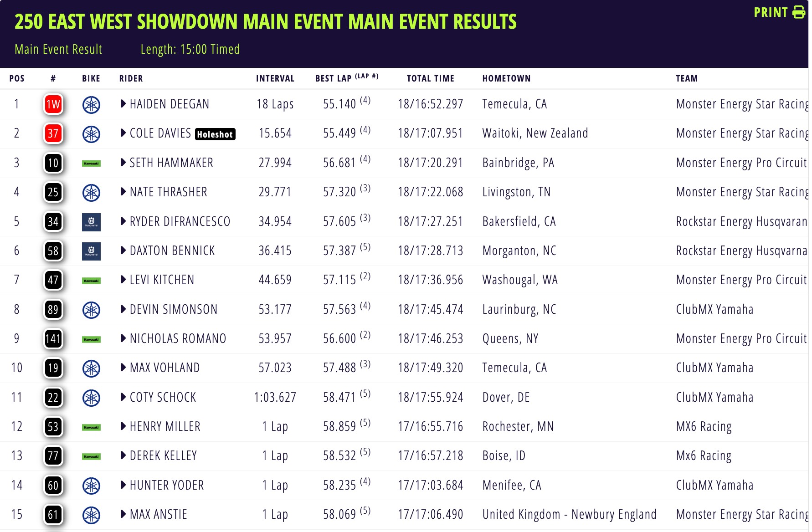Click rider name HUNTER YODER
The height and width of the screenshot is (532, 812).
(167, 485)
